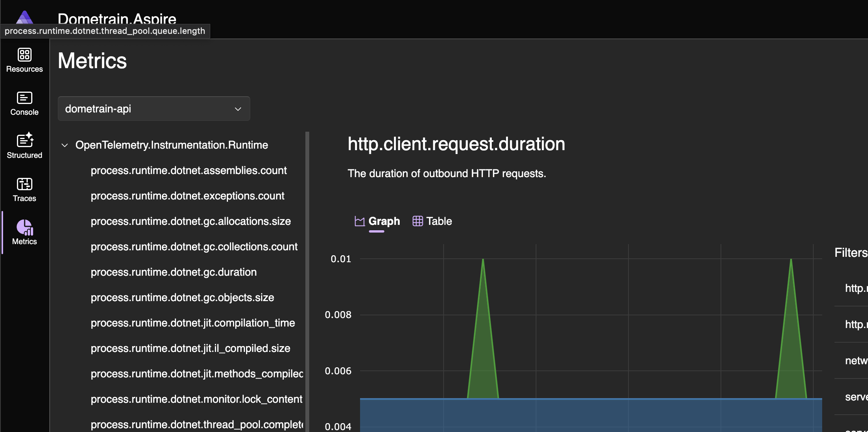
Task: Select process.runtime.dotnet.gc.collections.count metric
Action: 194,247
